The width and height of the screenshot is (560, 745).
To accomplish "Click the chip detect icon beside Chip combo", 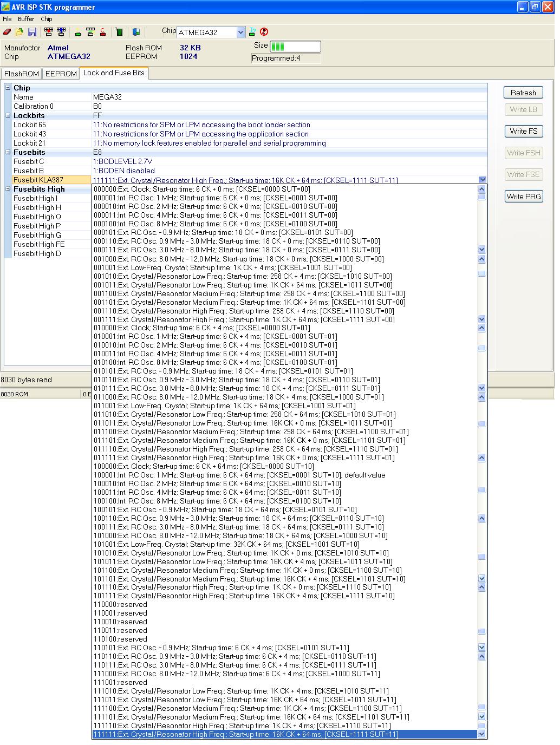I will click(x=252, y=32).
